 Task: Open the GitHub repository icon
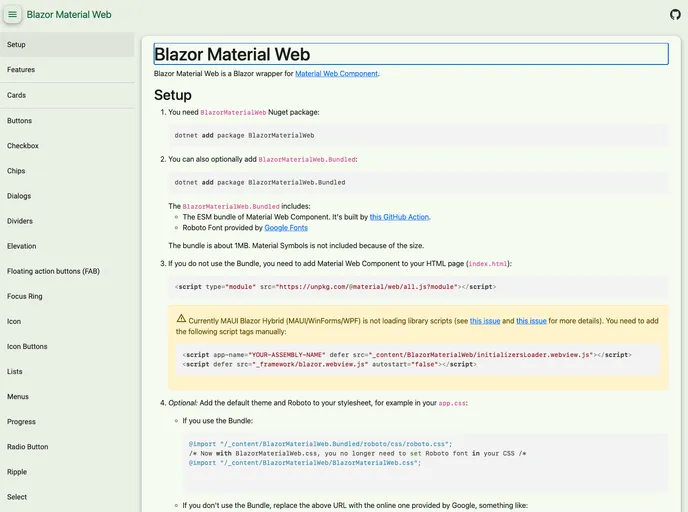pyautogui.click(x=675, y=15)
